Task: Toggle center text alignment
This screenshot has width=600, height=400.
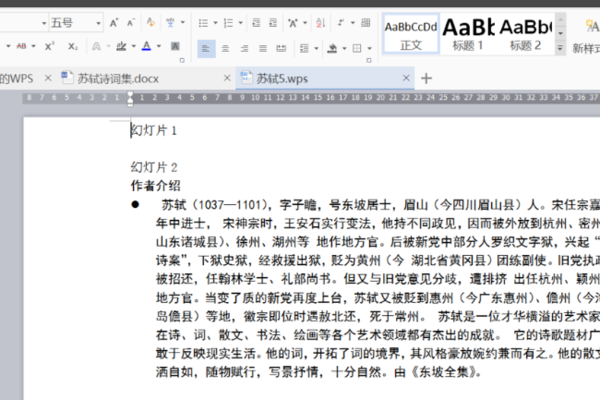Action: tap(225, 49)
